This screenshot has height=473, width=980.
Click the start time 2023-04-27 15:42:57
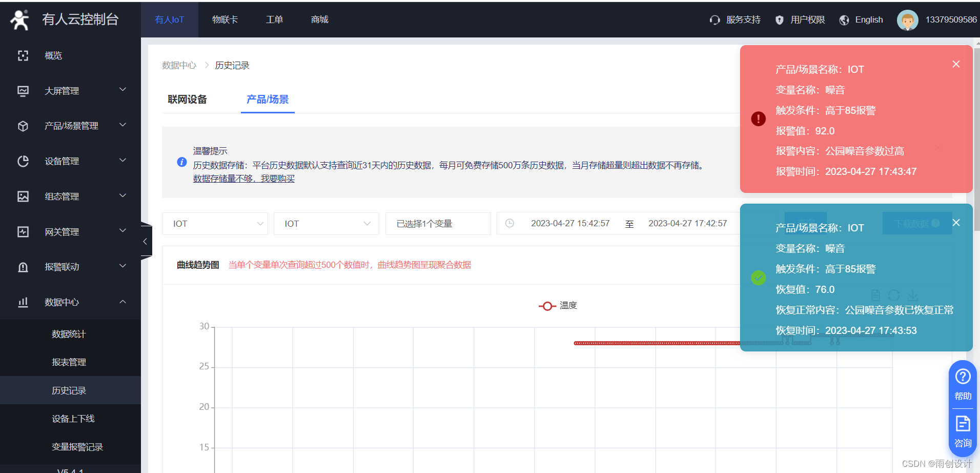coord(570,223)
